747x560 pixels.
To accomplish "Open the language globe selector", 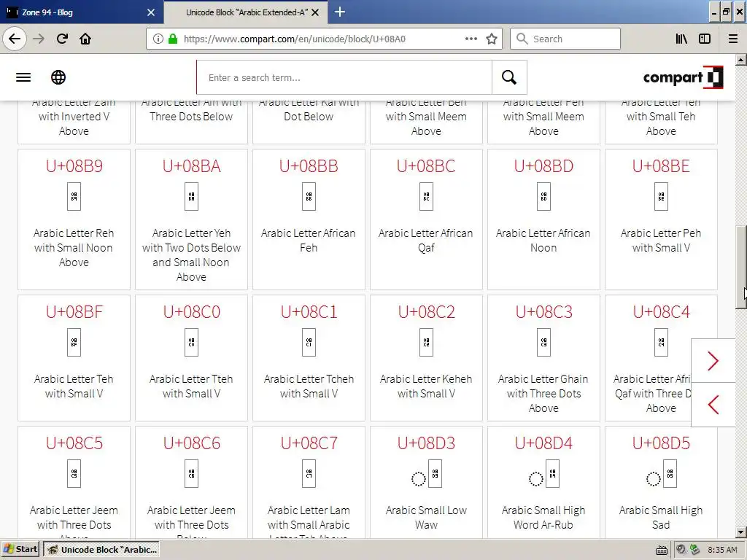I will pos(58,77).
